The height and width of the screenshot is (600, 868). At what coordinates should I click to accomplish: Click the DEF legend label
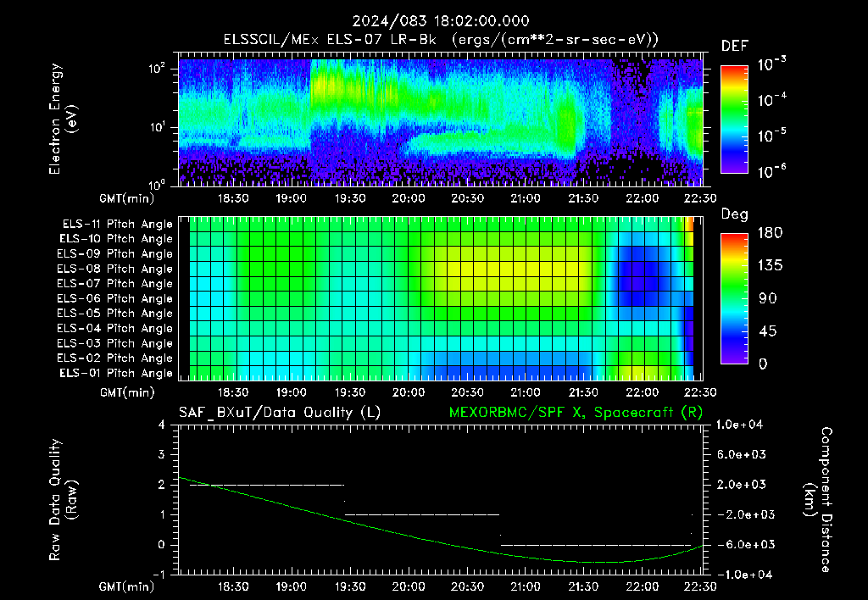(735, 46)
